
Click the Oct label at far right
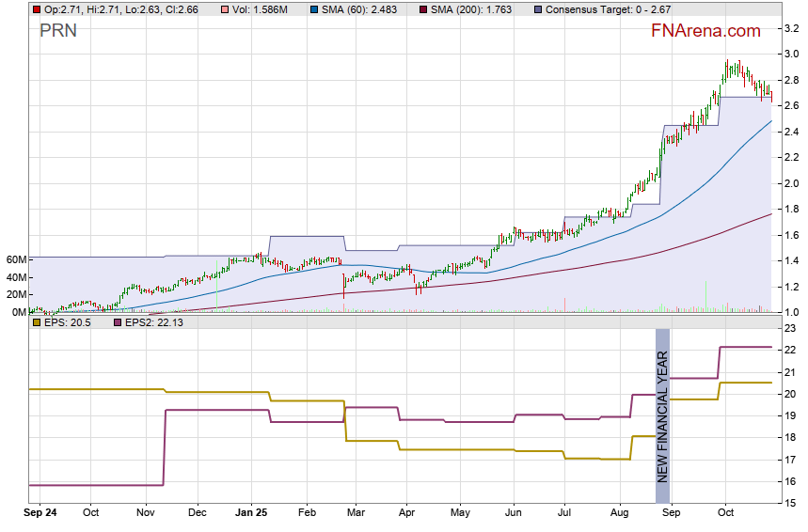click(x=724, y=513)
